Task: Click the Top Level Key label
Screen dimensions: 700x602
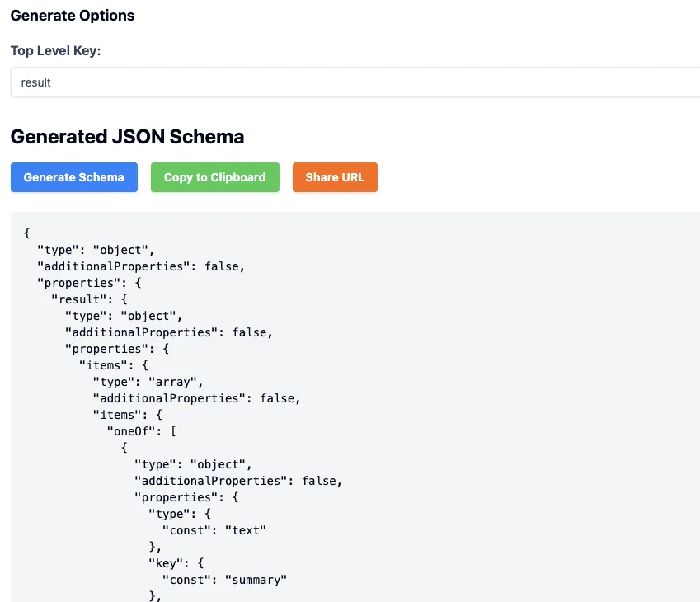Action: click(x=55, y=50)
